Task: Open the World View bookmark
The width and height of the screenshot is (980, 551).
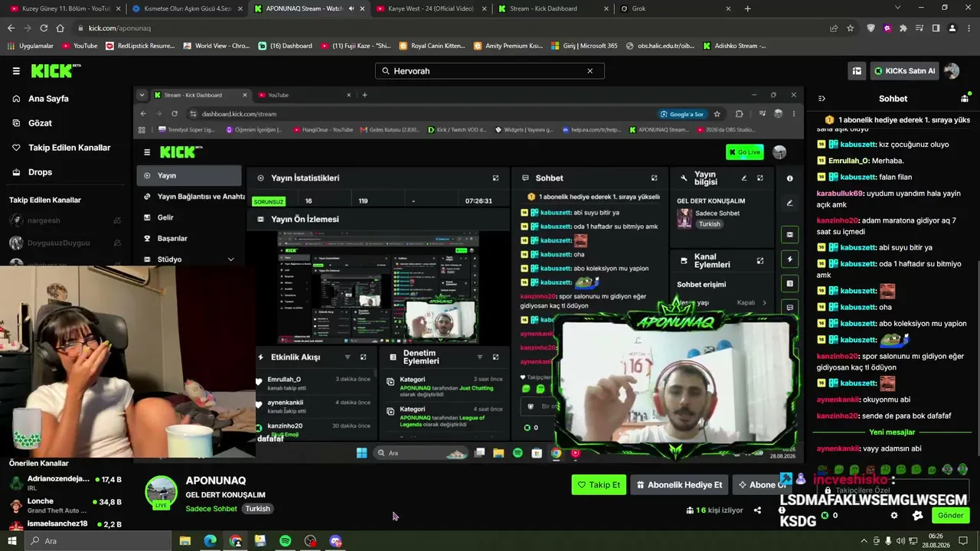Action: (x=216, y=46)
